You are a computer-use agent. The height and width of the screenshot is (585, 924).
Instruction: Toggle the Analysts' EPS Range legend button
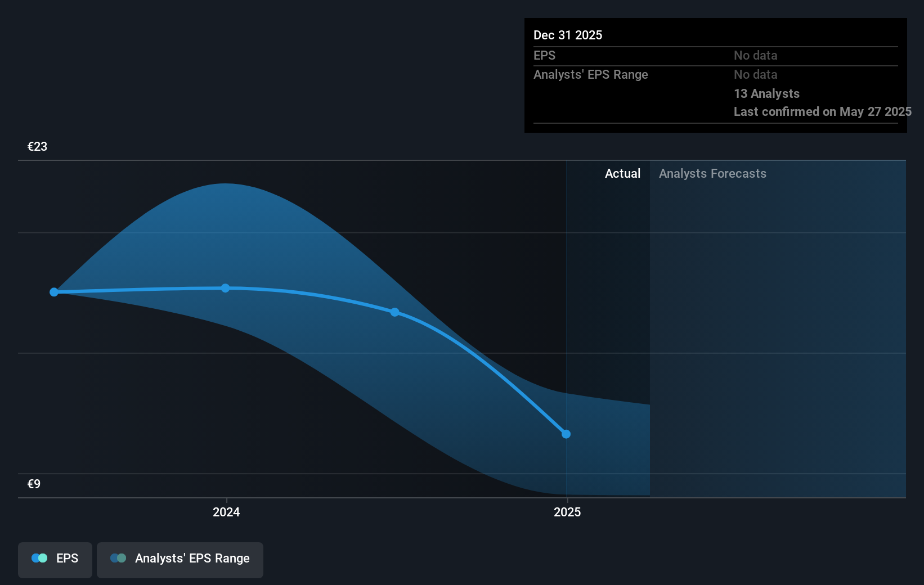180,560
